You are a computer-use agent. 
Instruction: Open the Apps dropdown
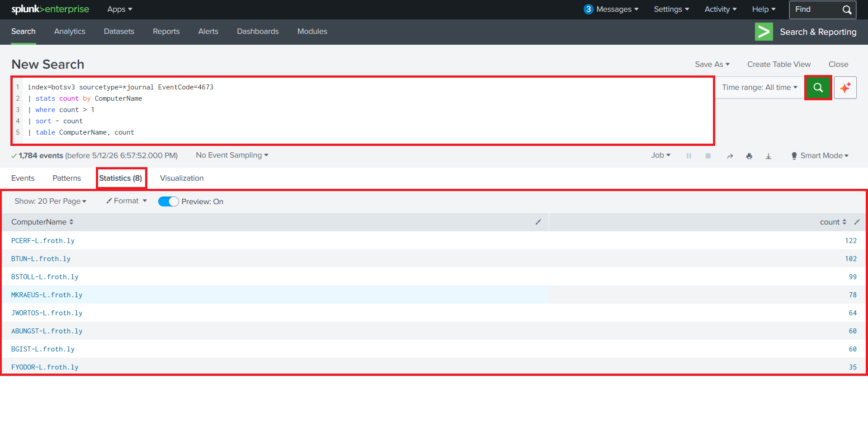(x=120, y=9)
